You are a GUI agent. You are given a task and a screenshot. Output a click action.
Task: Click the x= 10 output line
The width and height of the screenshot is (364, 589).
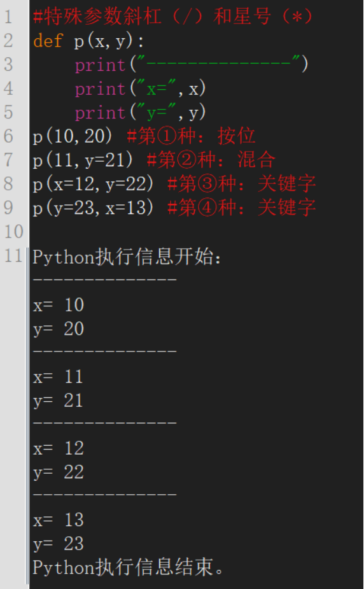tap(58, 304)
